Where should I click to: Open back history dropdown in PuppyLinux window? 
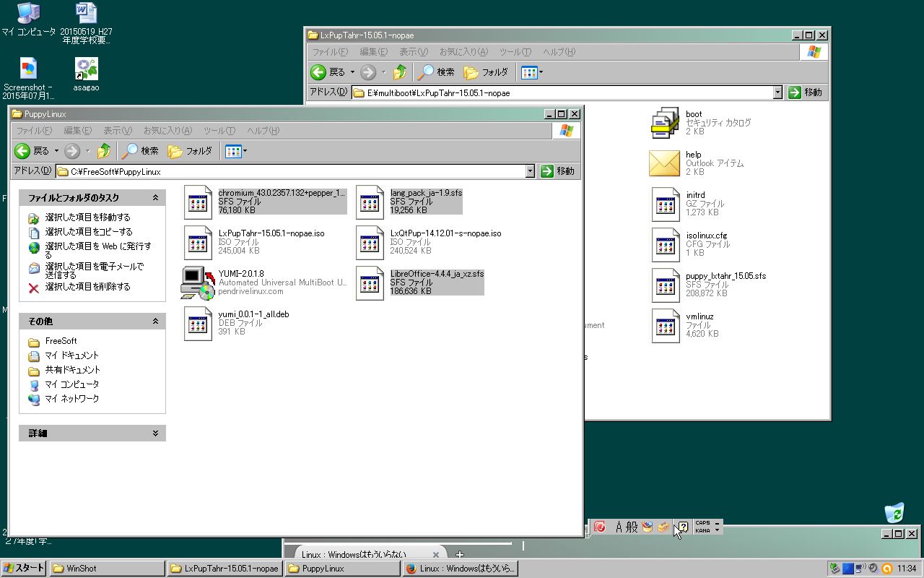[x=56, y=151]
